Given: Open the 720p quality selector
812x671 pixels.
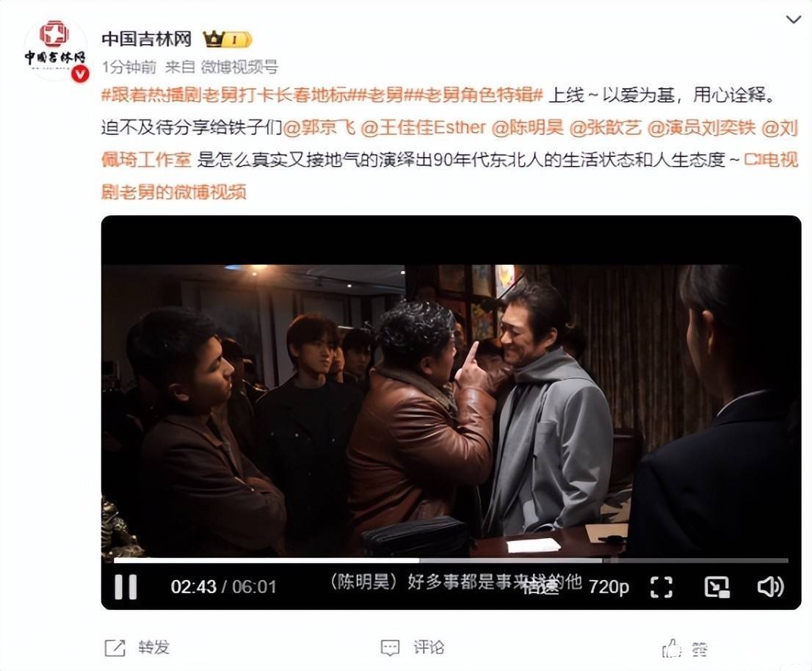Looking at the screenshot, I should pos(609,587).
